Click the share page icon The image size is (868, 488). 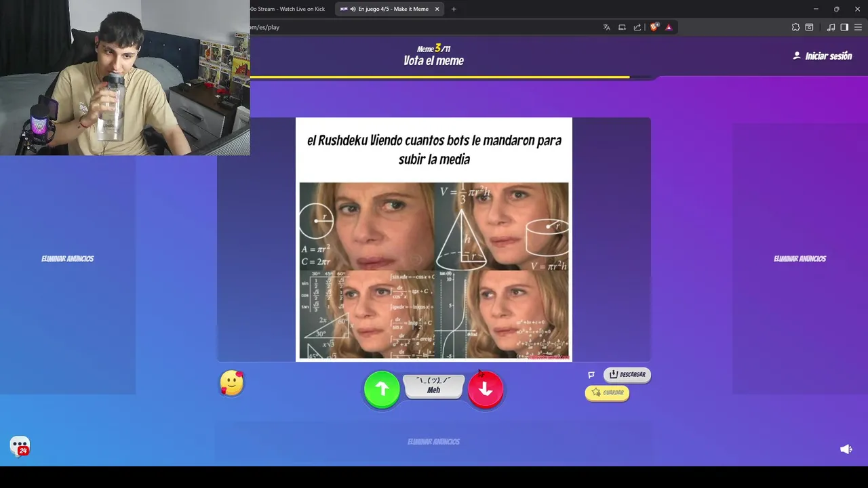point(637,27)
